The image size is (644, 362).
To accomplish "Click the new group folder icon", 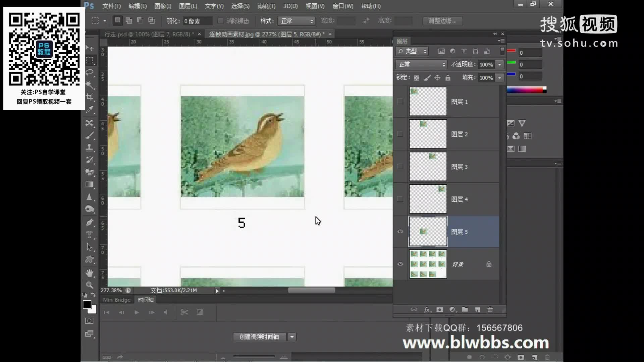I will tap(465, 310).
